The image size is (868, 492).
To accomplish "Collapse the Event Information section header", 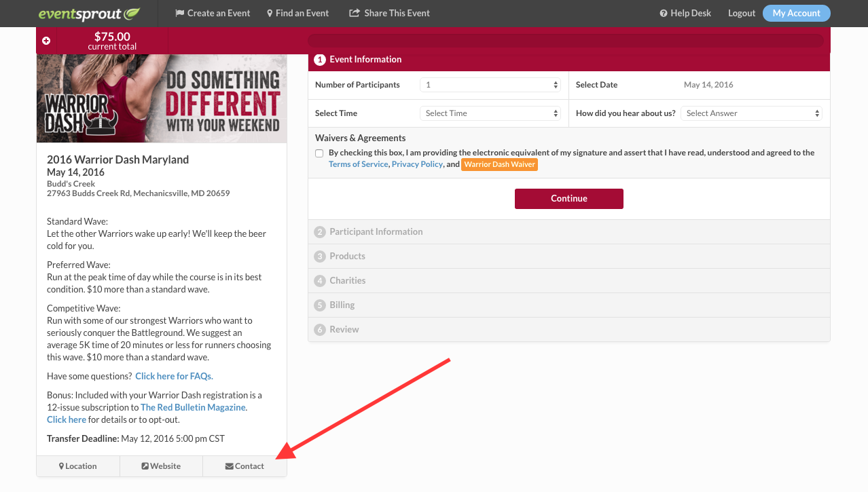I will click(569, 60).
